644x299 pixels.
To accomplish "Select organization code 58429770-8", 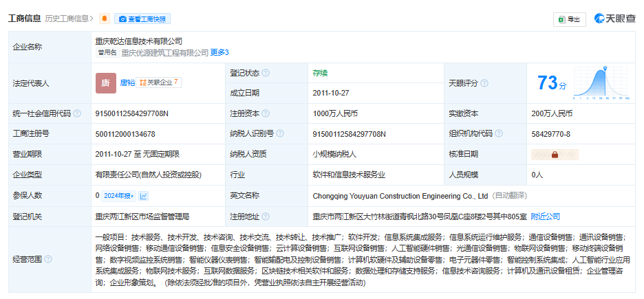I will (x=550, y=134).
